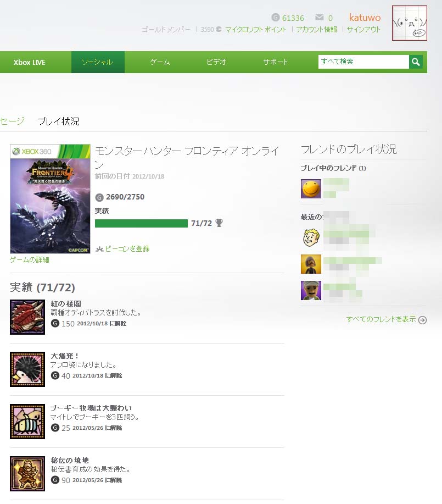Click the arrow icon beside すべてのフレンドを表示
The height and width of the screenshot is (504, 442).
coord(422,320)
